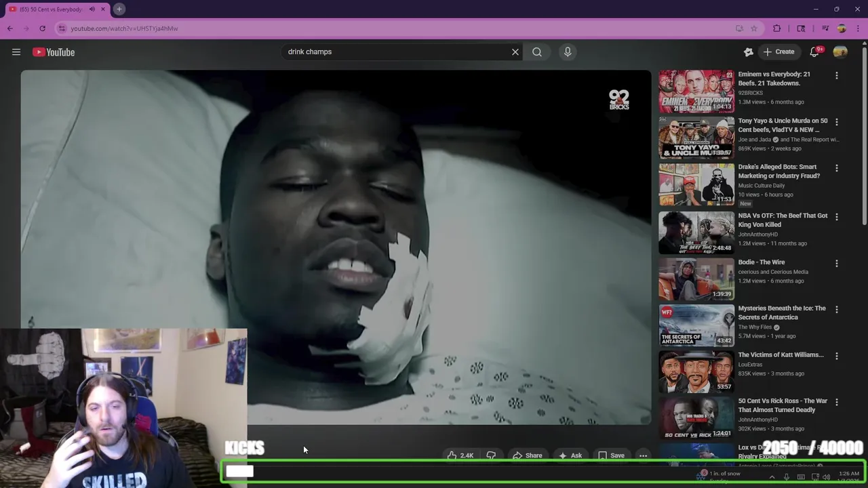Open menu for 50 Cent Vs Rick Ross video
The image size is (868, 488).
(x=837, y=402)
